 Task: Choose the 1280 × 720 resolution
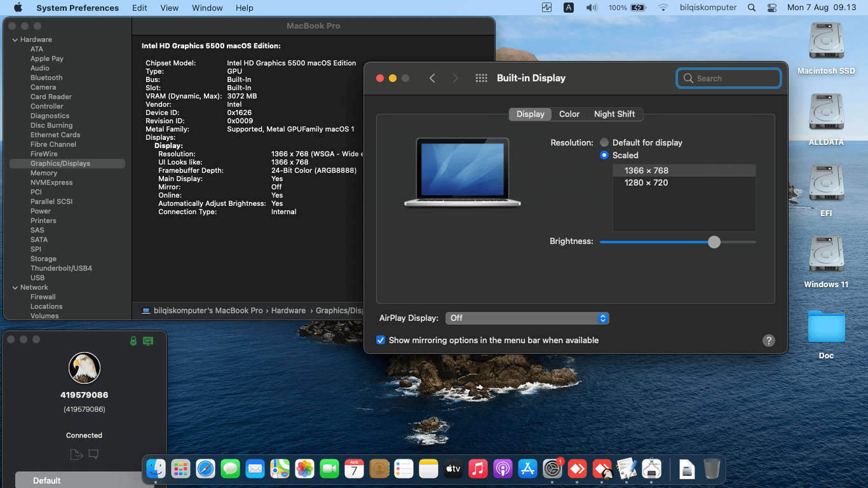tap(684, 182)
